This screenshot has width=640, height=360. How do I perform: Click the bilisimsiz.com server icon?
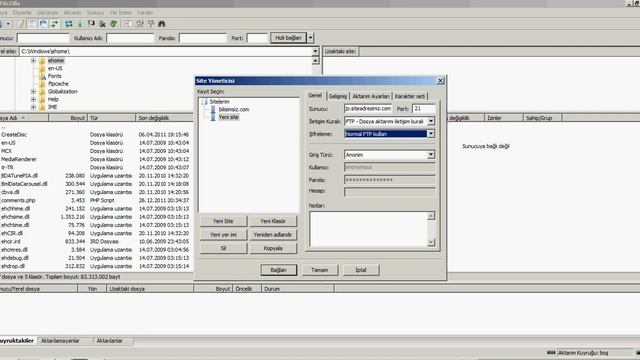coord(213,109)
